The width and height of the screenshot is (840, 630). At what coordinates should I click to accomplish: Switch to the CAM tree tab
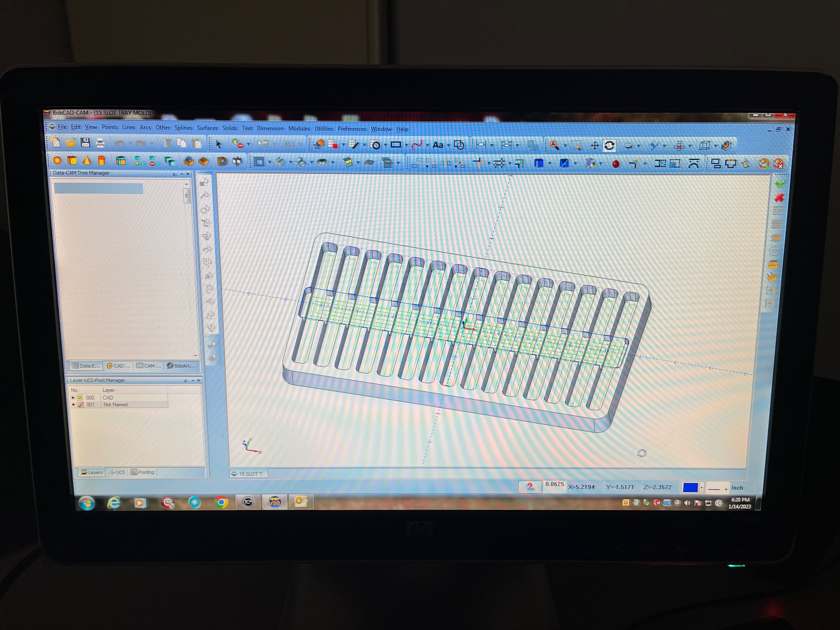149,366
